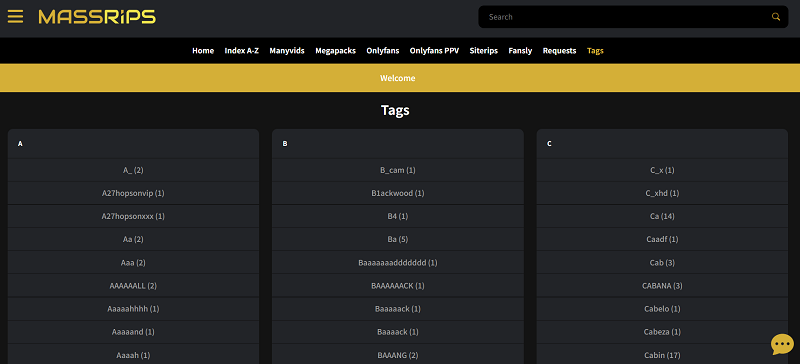
Task: Click the Tags page heading
Action: (x=395, y=110)
